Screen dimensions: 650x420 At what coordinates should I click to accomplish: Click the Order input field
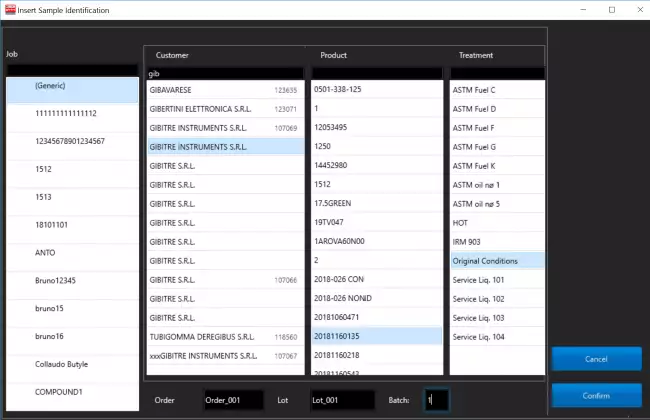click(233, 400)
